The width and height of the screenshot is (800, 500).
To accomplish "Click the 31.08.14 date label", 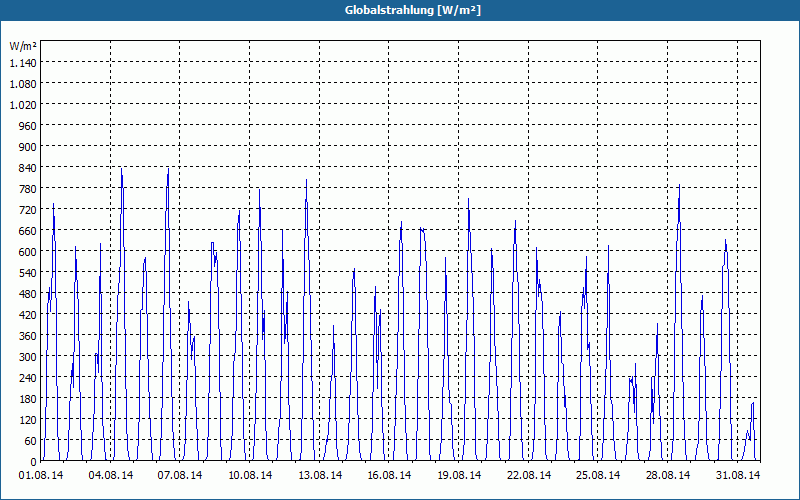I will pyautogui.click(x=738, y=475).
